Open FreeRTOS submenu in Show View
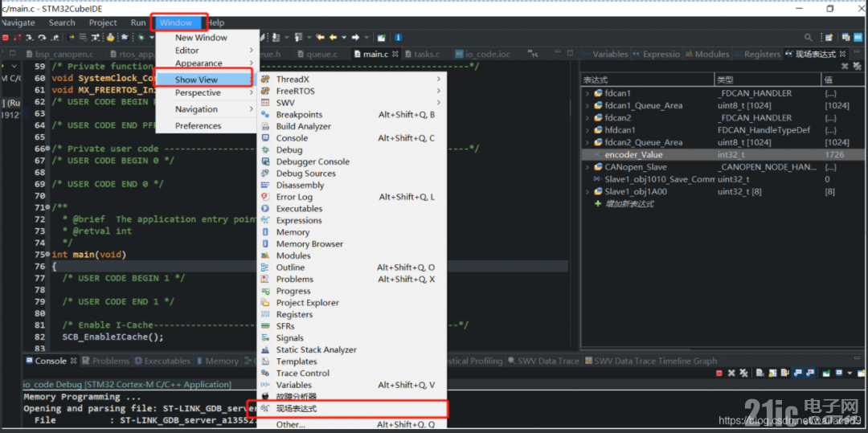This screenshot has height=433, width=868. tap(351, 91)
